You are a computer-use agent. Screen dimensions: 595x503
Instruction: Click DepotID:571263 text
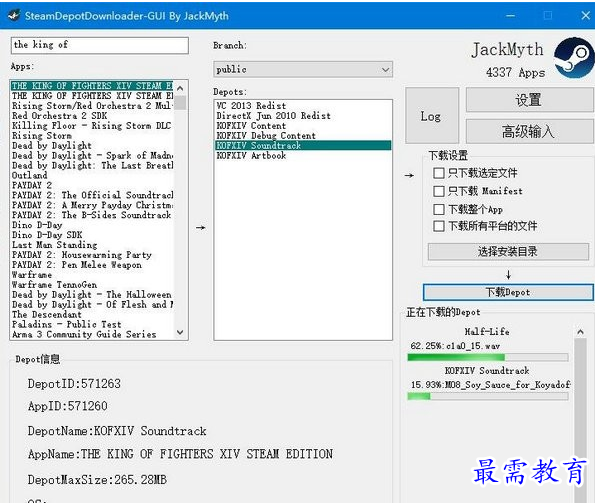coord(74,384)
